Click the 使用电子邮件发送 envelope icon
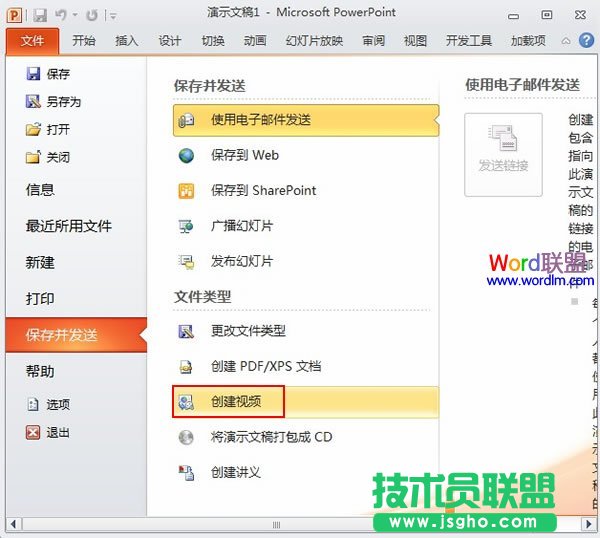The image size is (600, 538). 186,121
